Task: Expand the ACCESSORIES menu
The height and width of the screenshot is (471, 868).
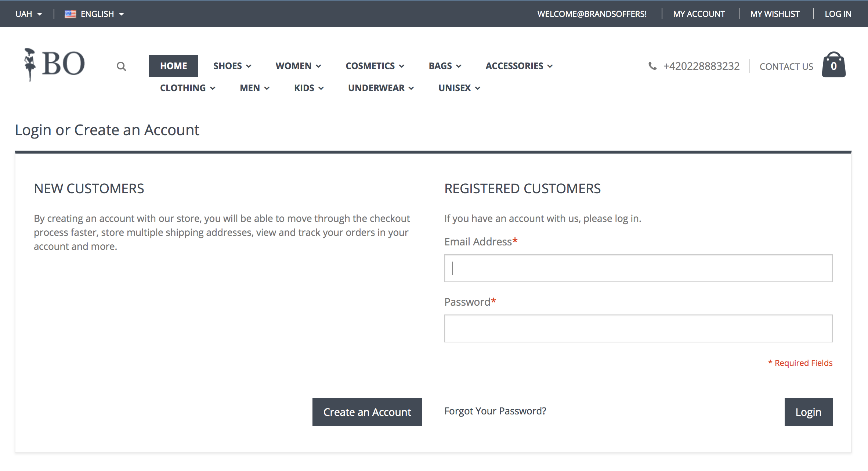Action: [519, 66]
